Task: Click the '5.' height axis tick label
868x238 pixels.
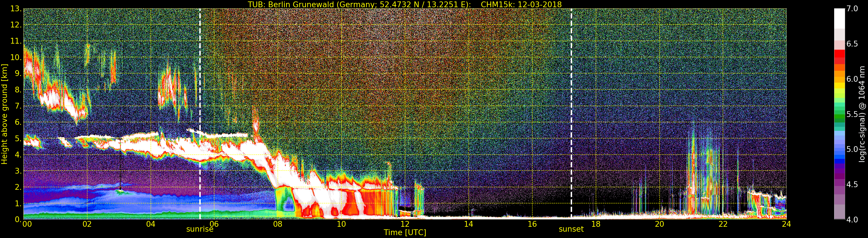Action: (18, 138)
